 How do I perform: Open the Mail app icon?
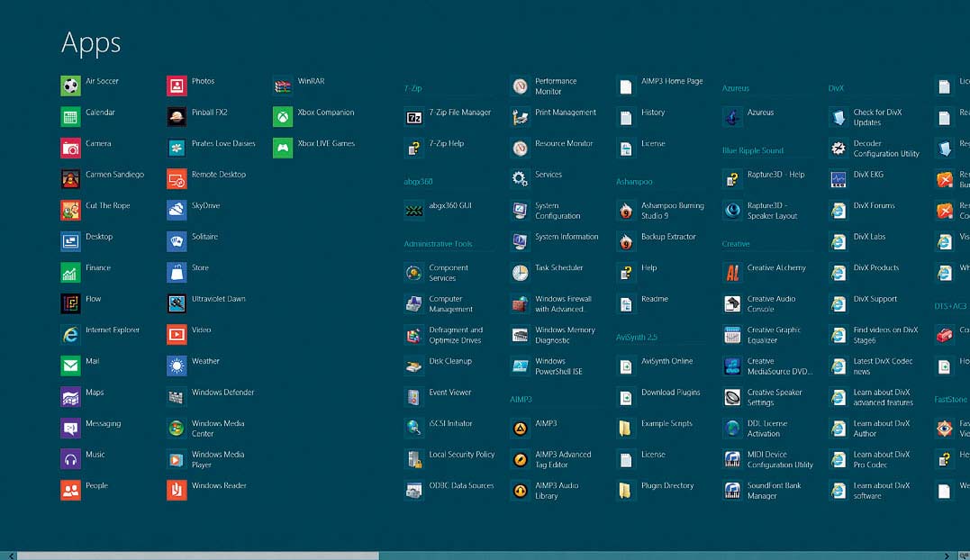[x=70, y=366]
